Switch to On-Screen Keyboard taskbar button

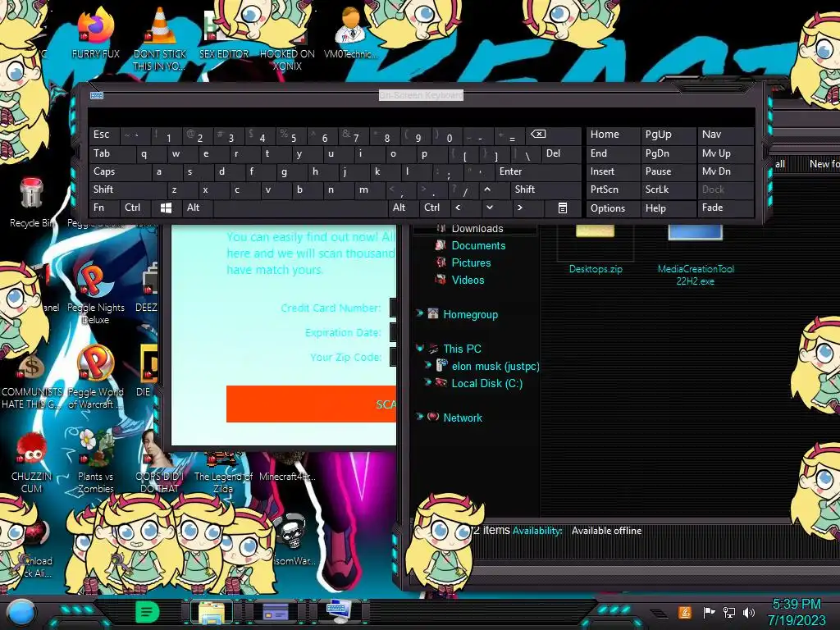tap(339, 612)
